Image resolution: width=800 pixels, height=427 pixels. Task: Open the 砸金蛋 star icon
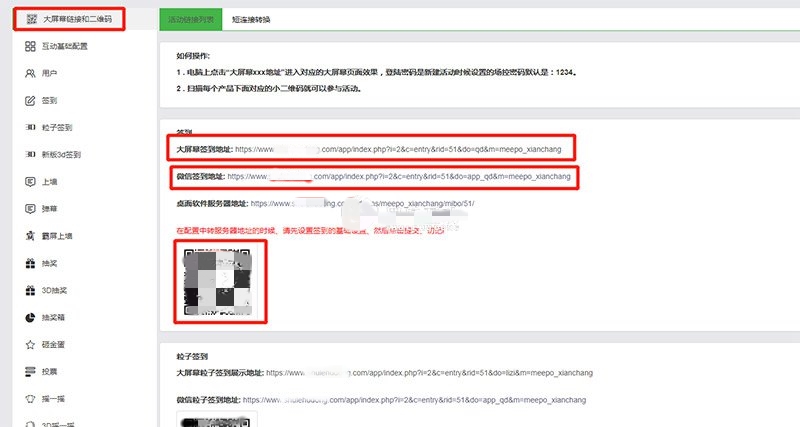click(x=30, y=344)
